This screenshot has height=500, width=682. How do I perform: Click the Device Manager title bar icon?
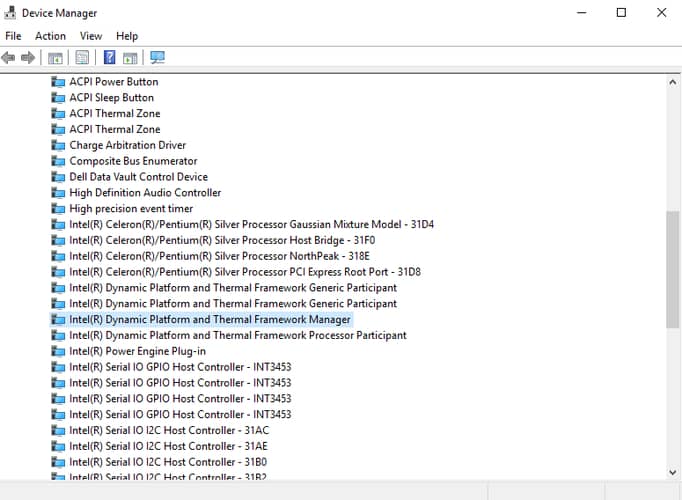click(x=10, y=13)
